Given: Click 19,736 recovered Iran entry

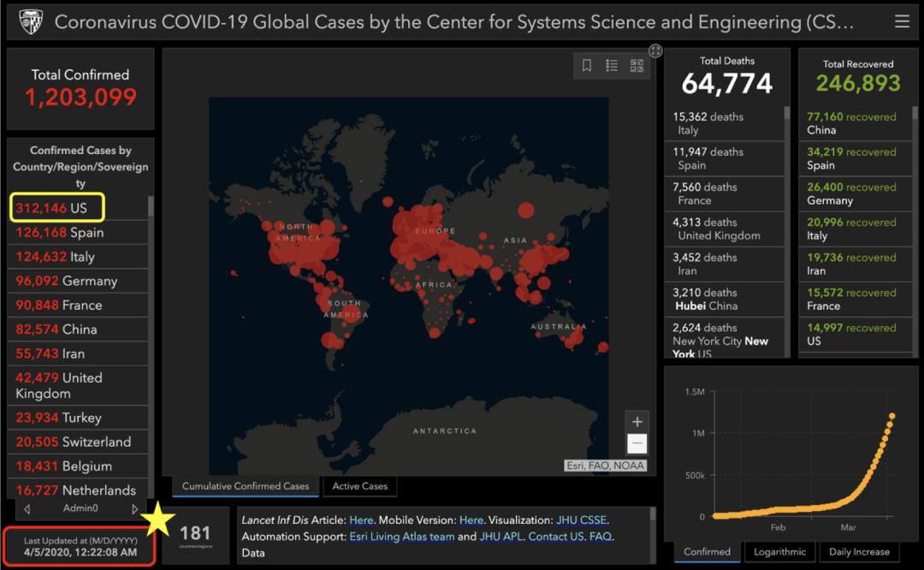Looking at the screenshot, I should 855,264.
